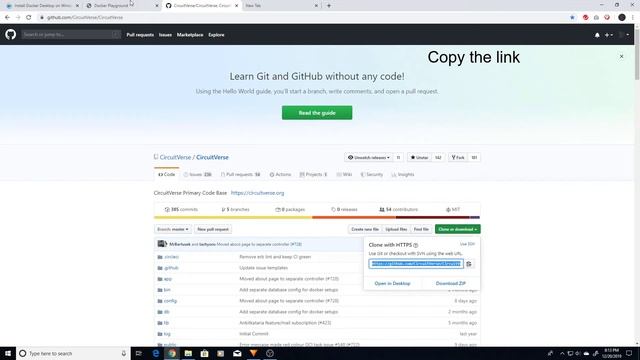Open Issues in the top navigation
This screenshot has height=360, width=640.
point(165,35)
